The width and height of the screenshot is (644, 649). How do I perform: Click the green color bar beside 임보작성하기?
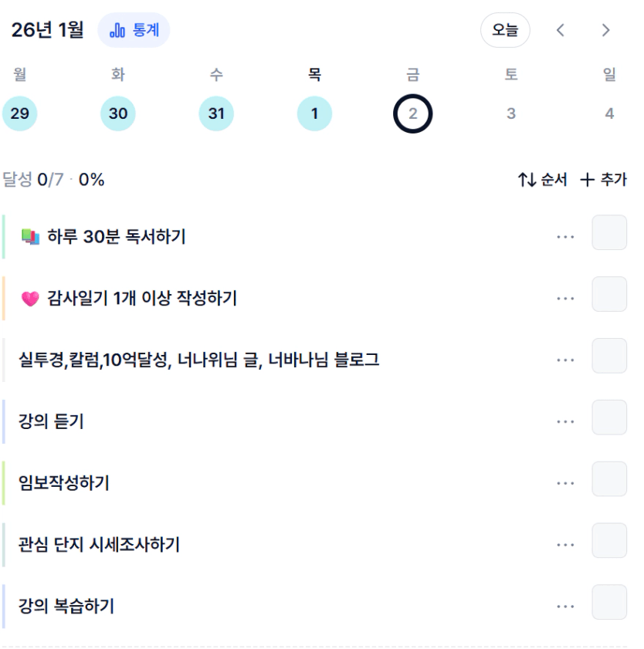point(4,483)
